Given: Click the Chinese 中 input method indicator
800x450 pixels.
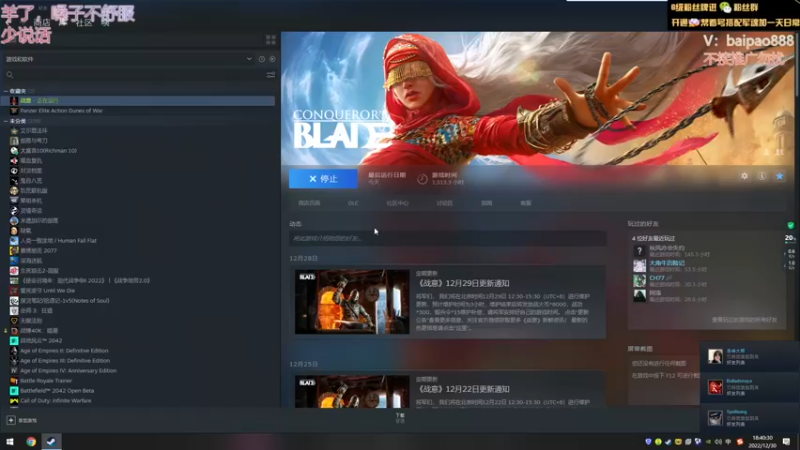Looking at the screenshot, I should point(728,441).
